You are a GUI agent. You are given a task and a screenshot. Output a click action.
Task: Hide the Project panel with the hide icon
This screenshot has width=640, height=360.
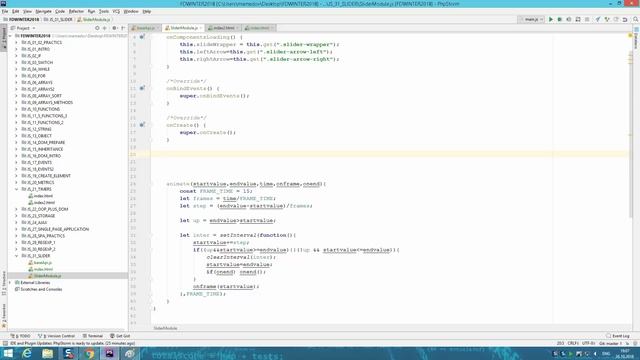[x=123, y=28]
